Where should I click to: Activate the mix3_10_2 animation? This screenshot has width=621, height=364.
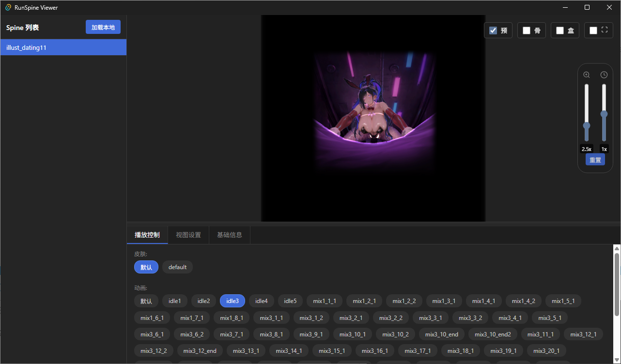point(395,334)
